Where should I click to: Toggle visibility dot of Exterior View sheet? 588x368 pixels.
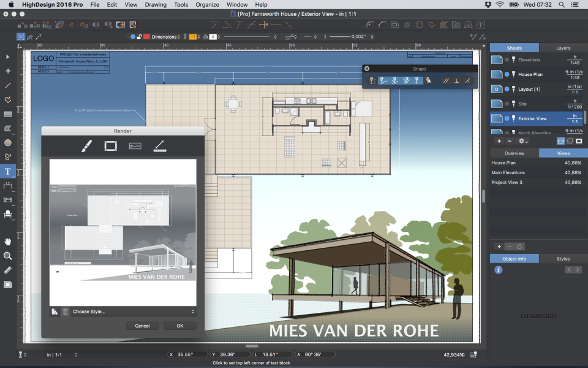507,118
